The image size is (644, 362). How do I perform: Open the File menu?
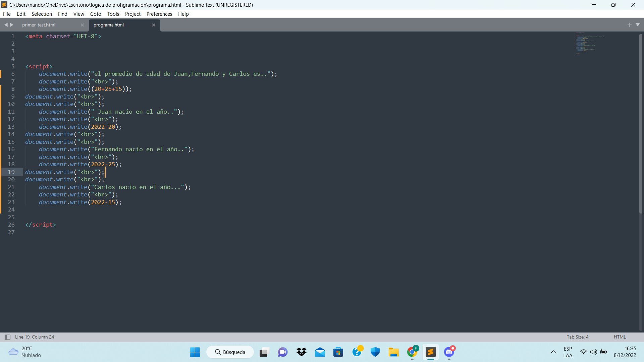7,14
